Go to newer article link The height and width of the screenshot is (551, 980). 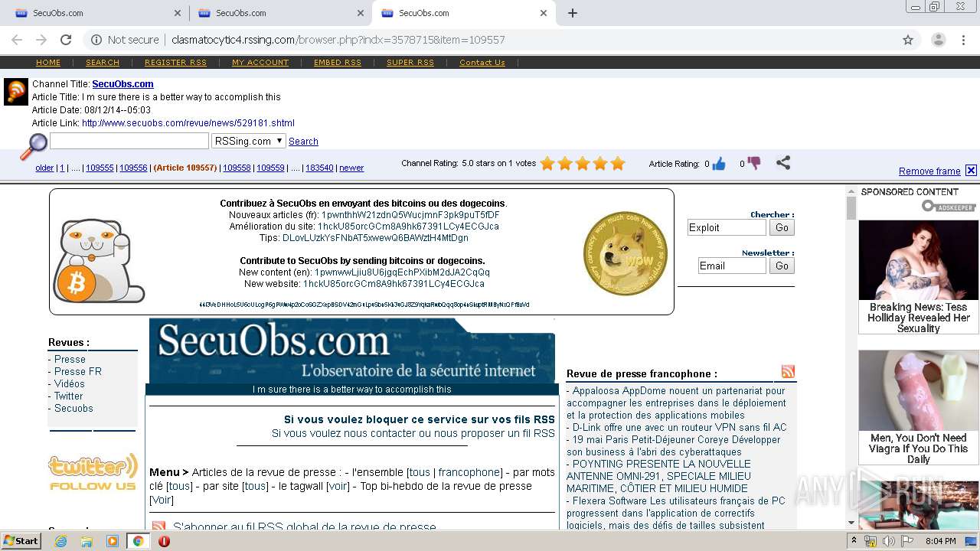tap(351, 168)
